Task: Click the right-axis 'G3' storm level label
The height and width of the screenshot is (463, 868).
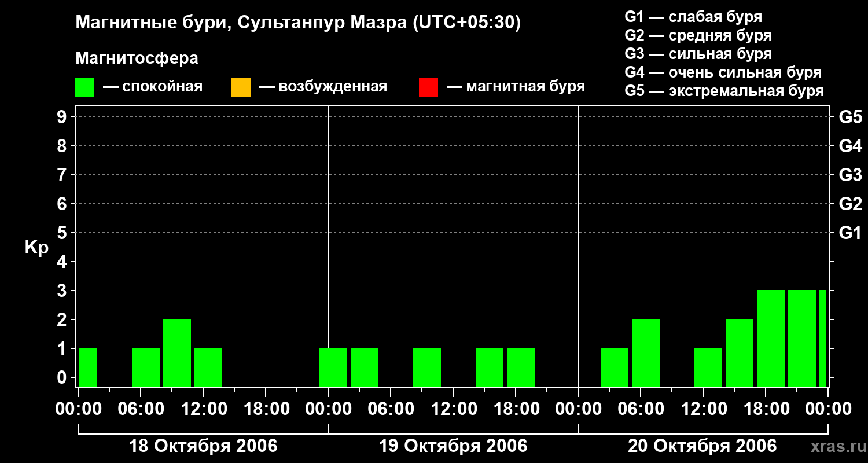Action: tap(850, 175)
